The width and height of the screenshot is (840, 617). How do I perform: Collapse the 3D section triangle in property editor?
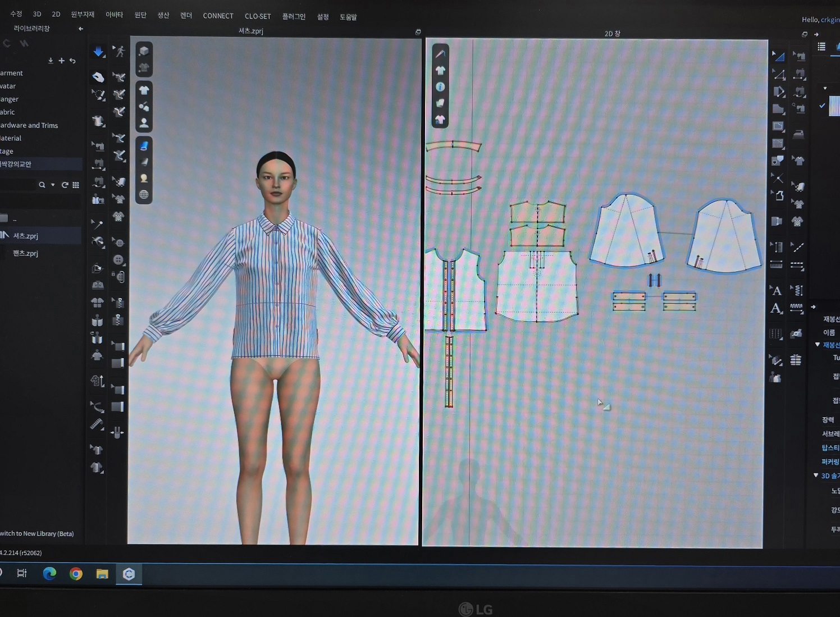[816, 476]
